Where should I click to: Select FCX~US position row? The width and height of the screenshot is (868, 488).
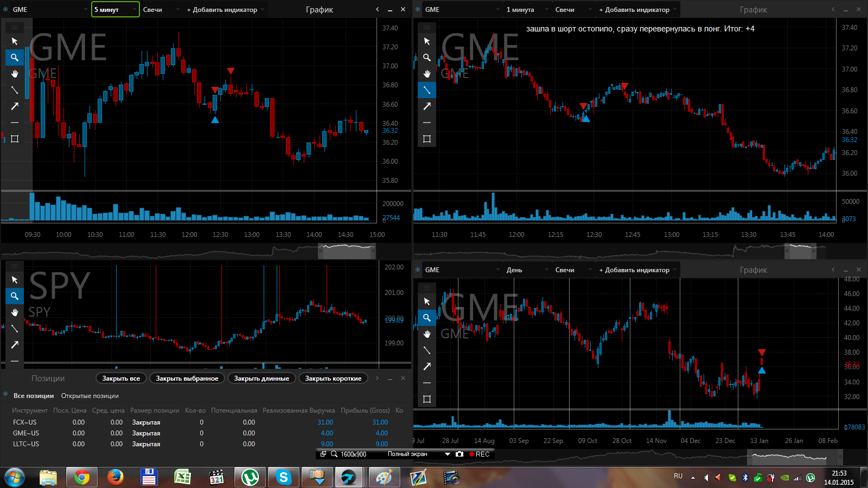pyautogui.click(x=206, y=422)
